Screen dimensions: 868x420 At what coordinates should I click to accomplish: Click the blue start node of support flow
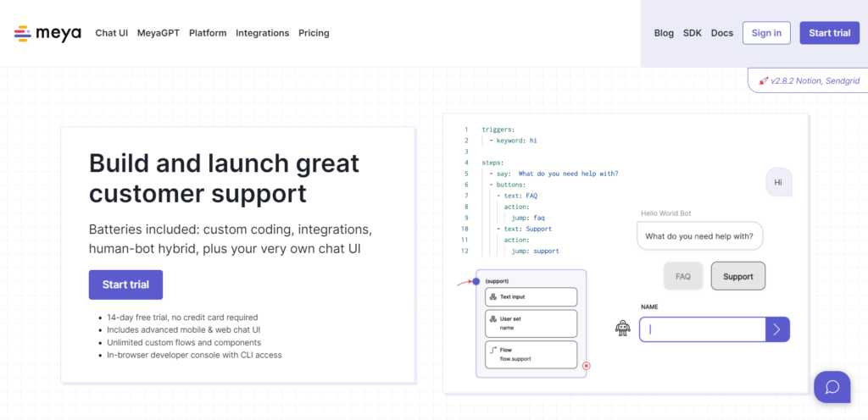point(476,281)
